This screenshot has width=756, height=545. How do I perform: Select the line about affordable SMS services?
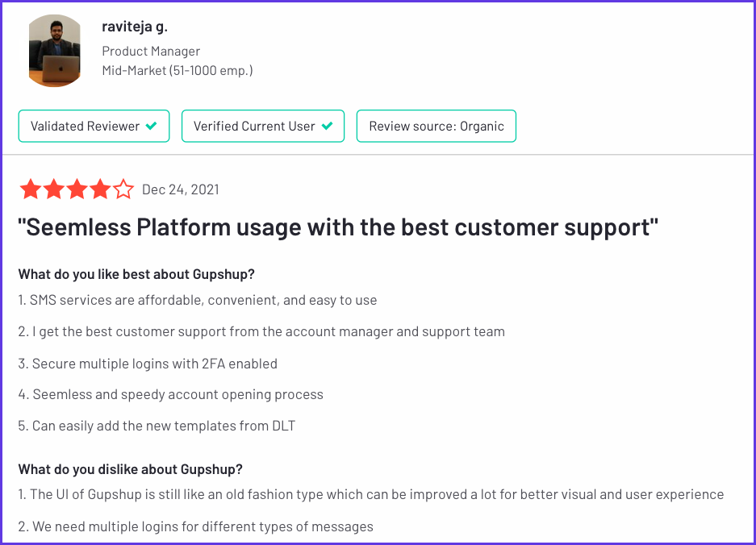tap(198, 300)
